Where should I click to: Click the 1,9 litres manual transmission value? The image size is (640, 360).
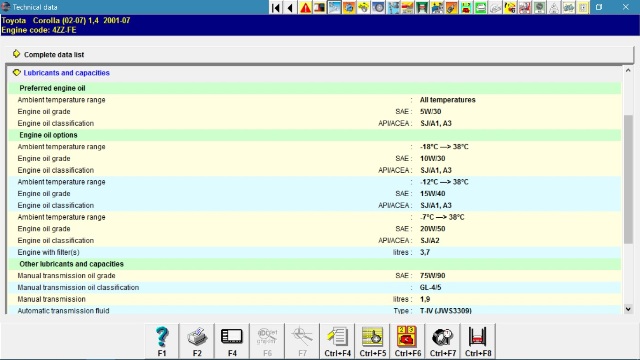tap(425, 299)
